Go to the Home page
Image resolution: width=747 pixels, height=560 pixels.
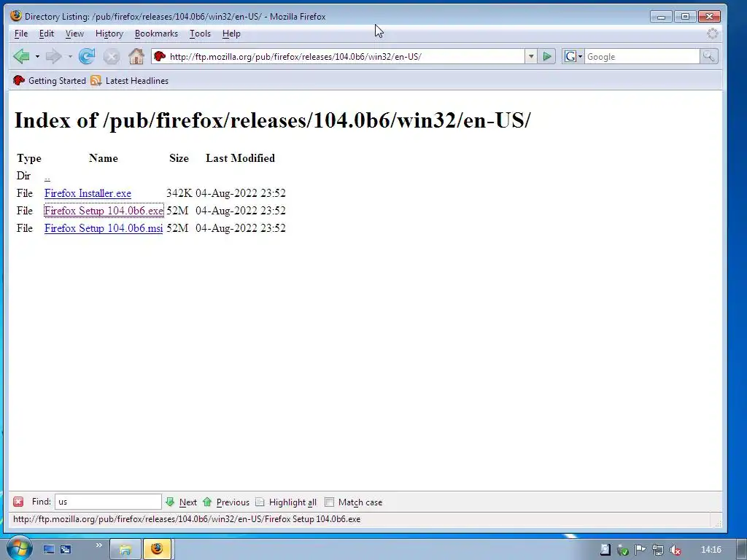pyautogui.click(x=136, y=56)
